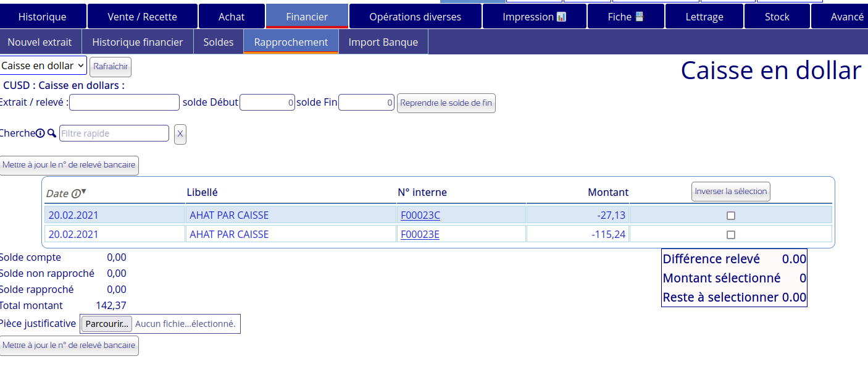Click the info icon next to Cherche
This screenshot has width=868, height=377.
click(40, 133)
